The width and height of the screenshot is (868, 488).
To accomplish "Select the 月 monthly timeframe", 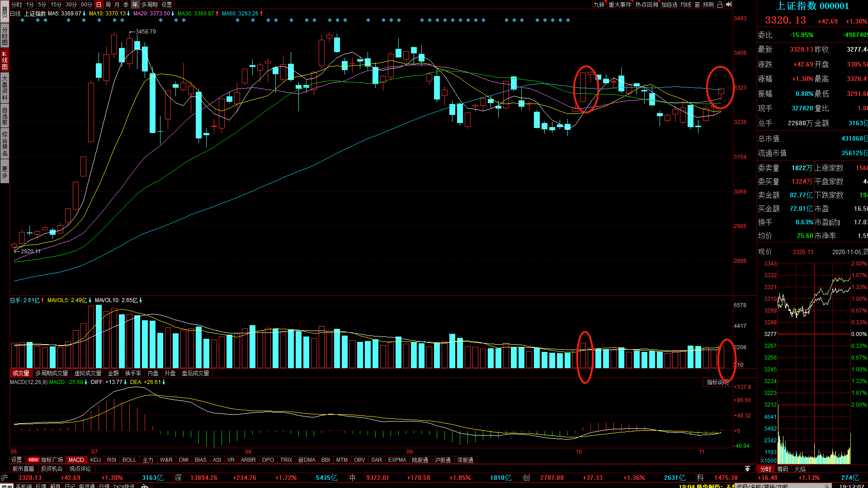I will (117, 5).
